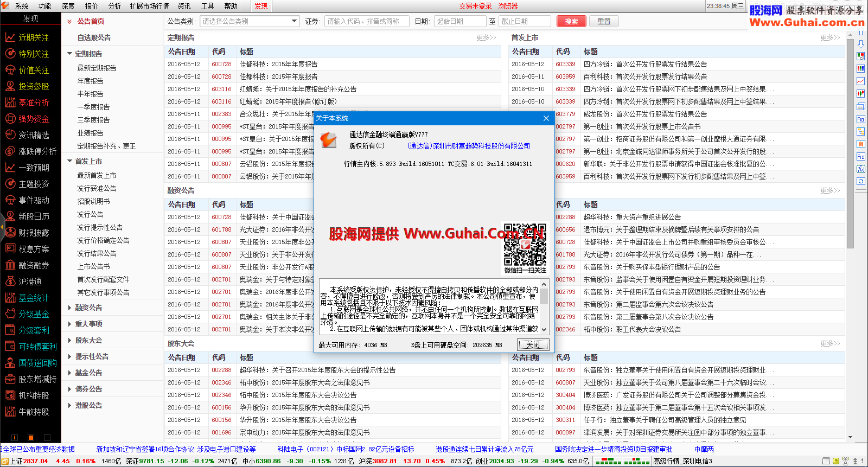The image size is (868, 467).
Task: Click the down arrow icon in right toolbar
Action: [860, 44]
